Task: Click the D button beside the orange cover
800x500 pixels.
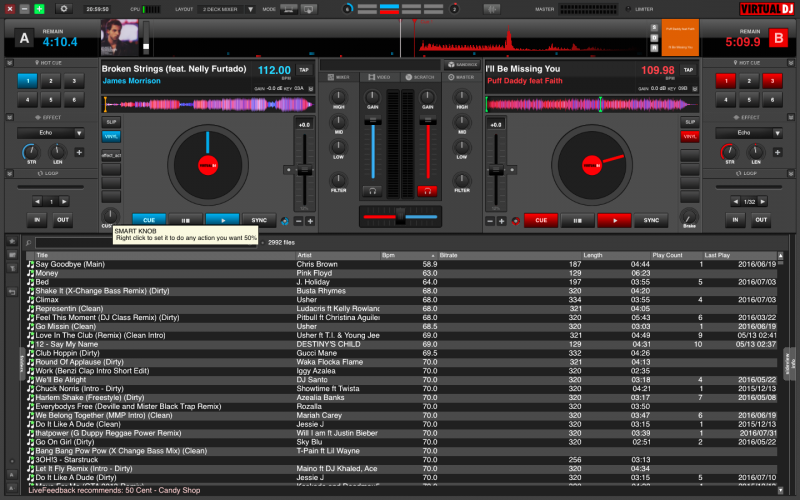Action: (654, 38)
